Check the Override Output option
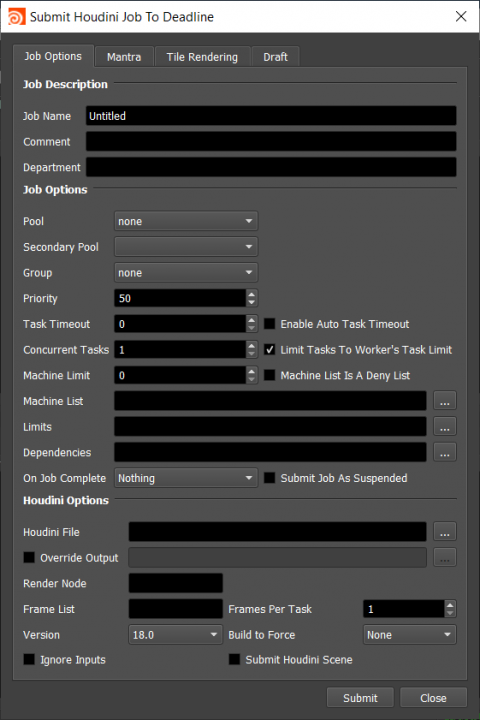 29,557
